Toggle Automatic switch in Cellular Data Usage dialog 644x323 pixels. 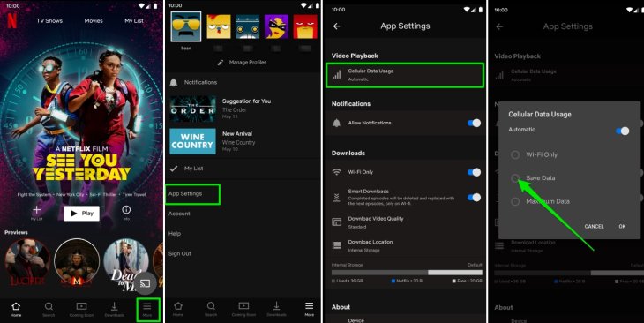pos(623,131)
